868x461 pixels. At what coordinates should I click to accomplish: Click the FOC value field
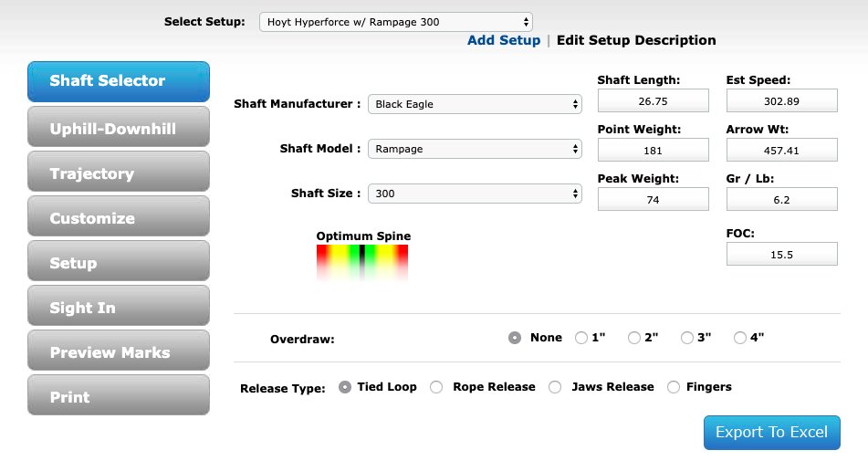781,254
